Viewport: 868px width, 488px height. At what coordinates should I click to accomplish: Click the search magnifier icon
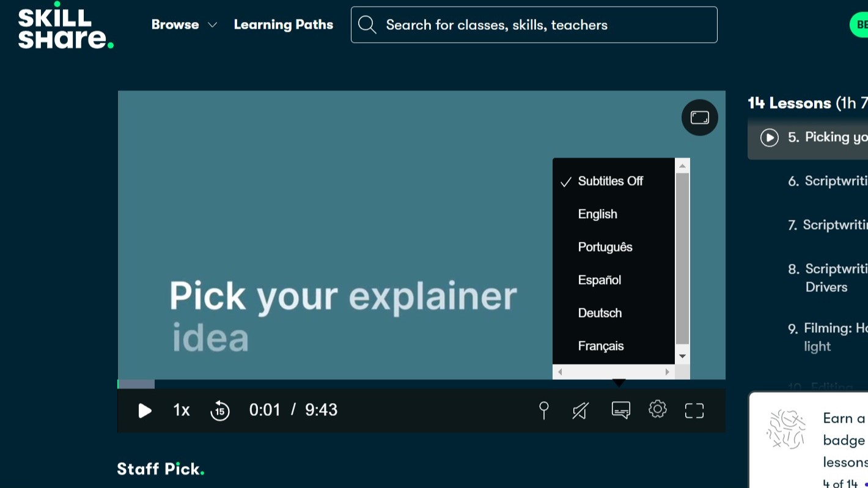tap(367, 25)
